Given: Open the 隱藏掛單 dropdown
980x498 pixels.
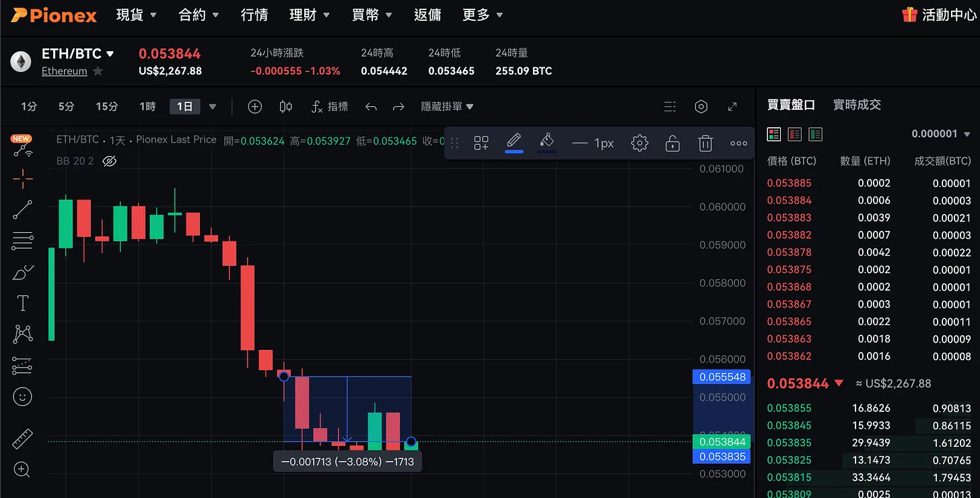Looking at the screenshot, I should [x=447, y=106].
